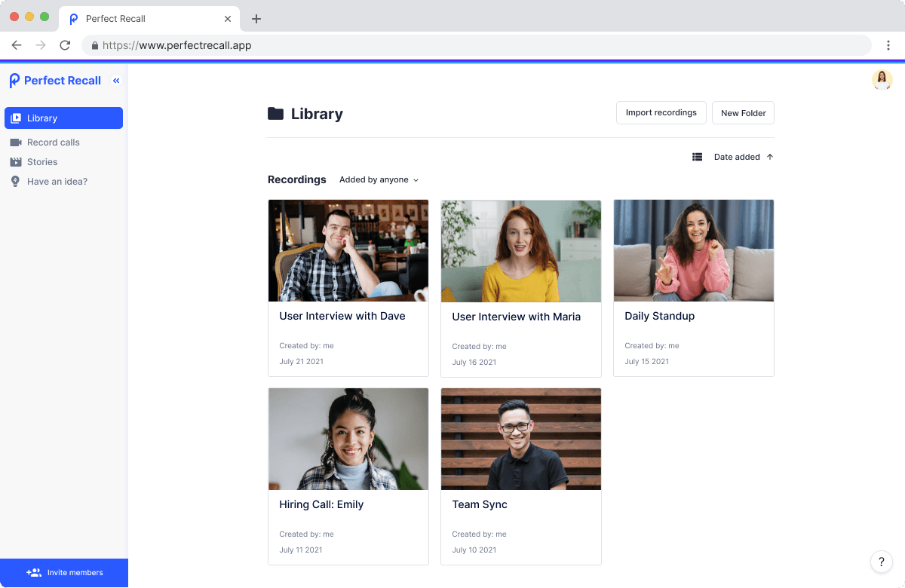Go to Record calls in sidebar
Screen dimensions: 905x588
click(x=53, y=142)
